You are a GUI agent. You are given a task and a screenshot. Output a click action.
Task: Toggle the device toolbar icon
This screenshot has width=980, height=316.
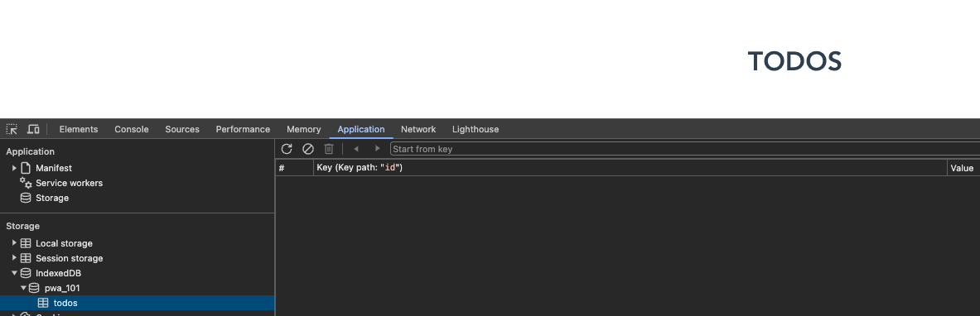pos(34,129)
